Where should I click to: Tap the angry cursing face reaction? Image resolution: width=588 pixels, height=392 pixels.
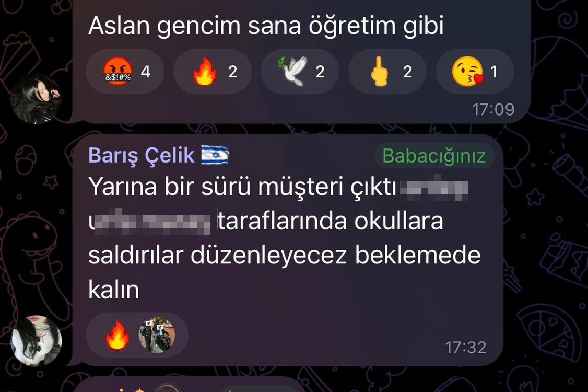coord(125,71)
